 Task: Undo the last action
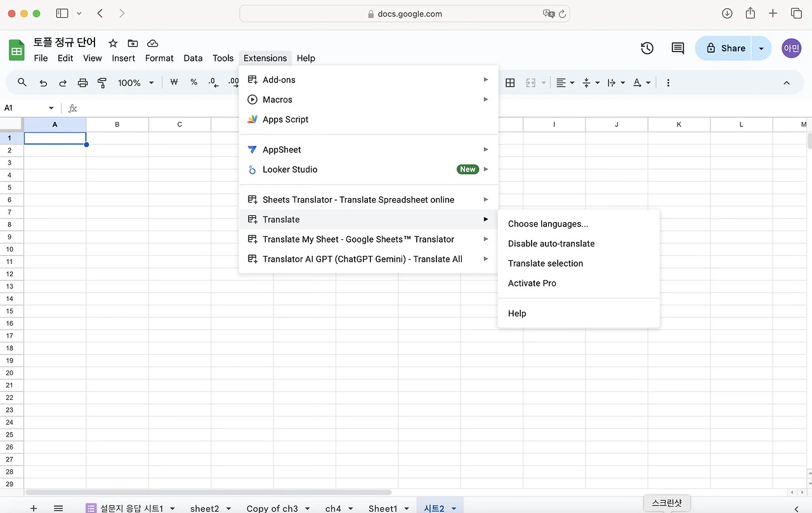click(x=43, y=83)
